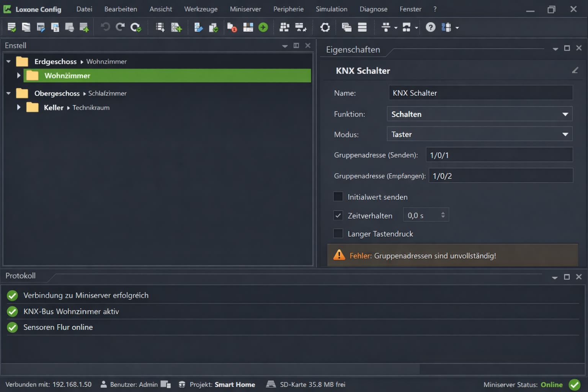The width and height of the screenshot is (588, 392).
Task: Click the window with stars icon
Action: coord(301,27)
